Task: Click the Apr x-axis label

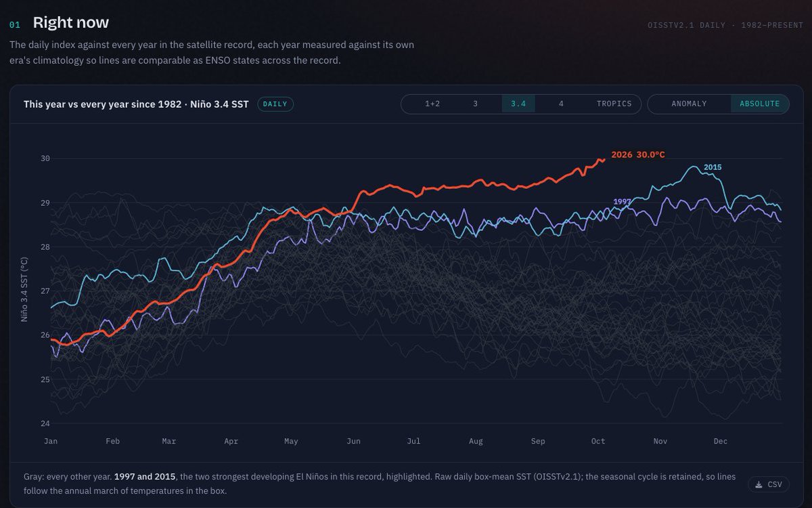Action: point(231,441)
